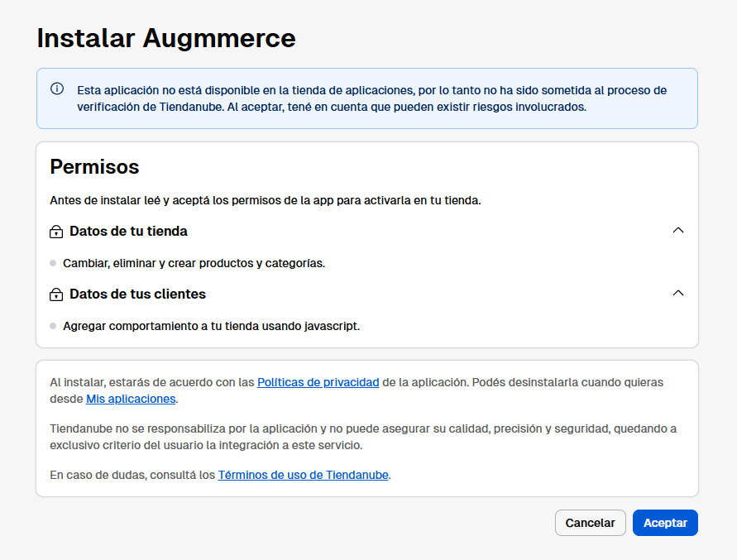Click the lock icon beside Datos de tu tienda
The width and height of the screenshot is (737, 560).
tap(56, 232)
